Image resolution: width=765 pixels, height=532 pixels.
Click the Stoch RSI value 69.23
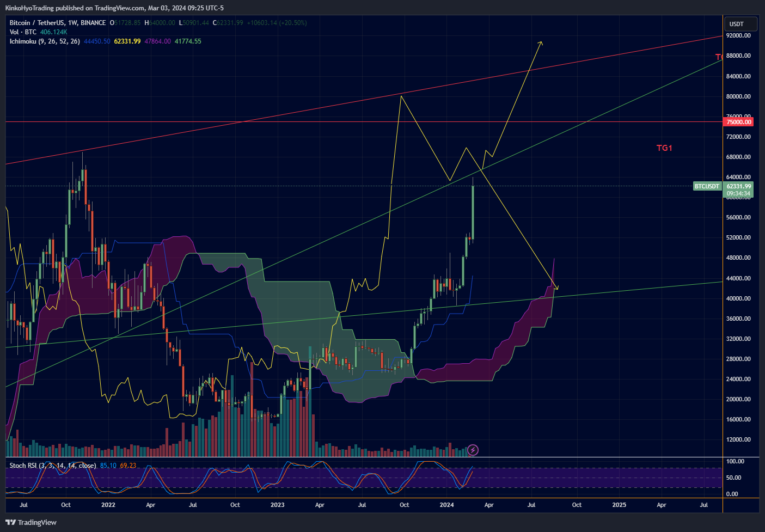[128, 466]
